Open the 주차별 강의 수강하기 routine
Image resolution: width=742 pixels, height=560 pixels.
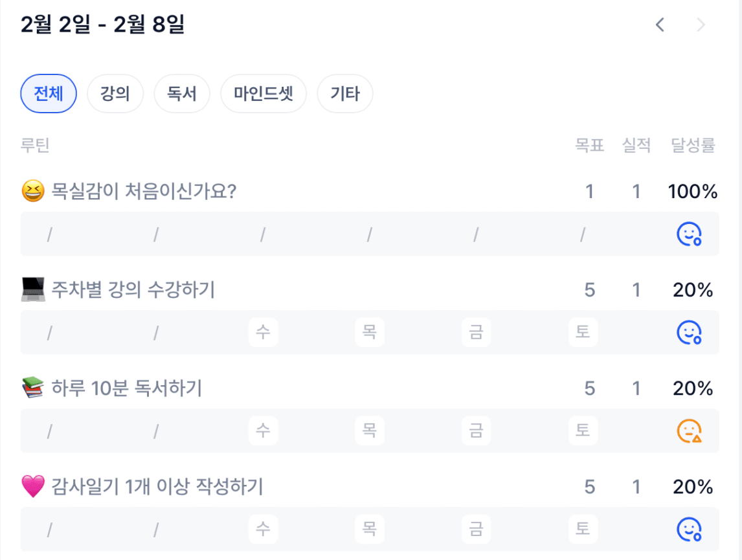133,290
